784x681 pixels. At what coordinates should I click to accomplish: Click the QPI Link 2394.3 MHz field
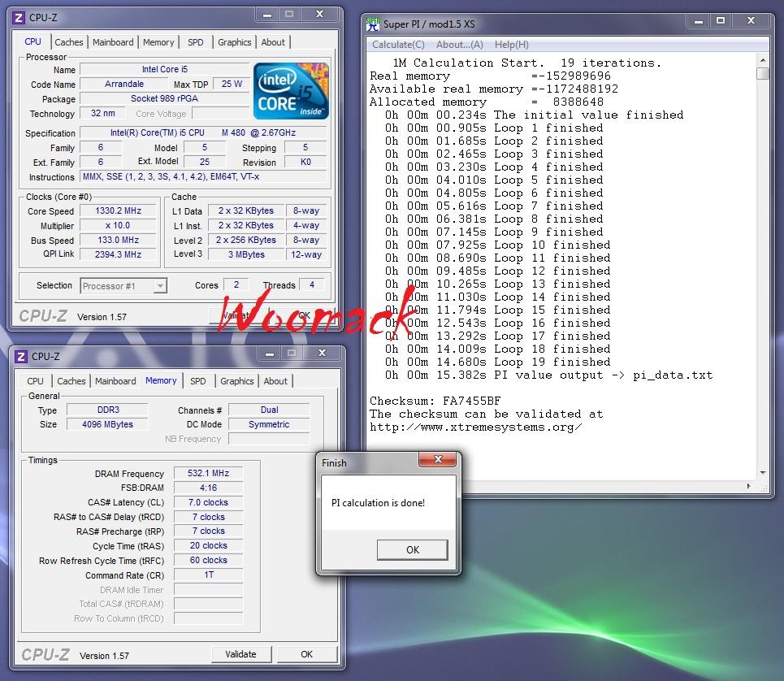118,254
